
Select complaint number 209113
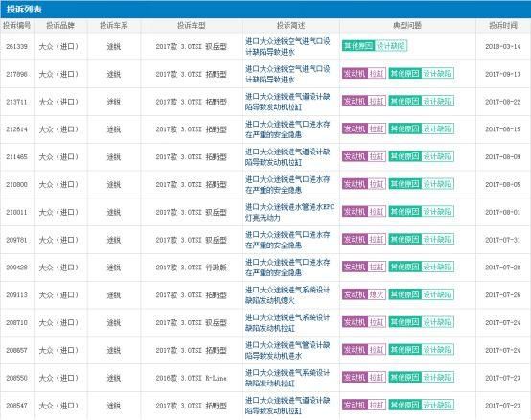pyautogui.click(x=16, y=295)
